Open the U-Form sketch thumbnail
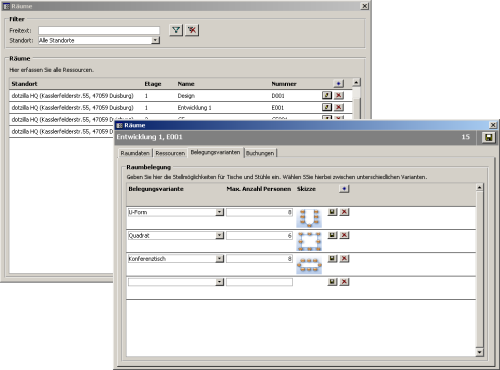This screenshot has width=500, height=370. tap(309, 218)
